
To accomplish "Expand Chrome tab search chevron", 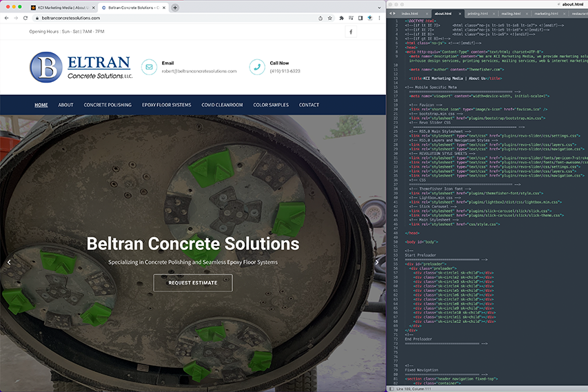I will click(378, 8).
